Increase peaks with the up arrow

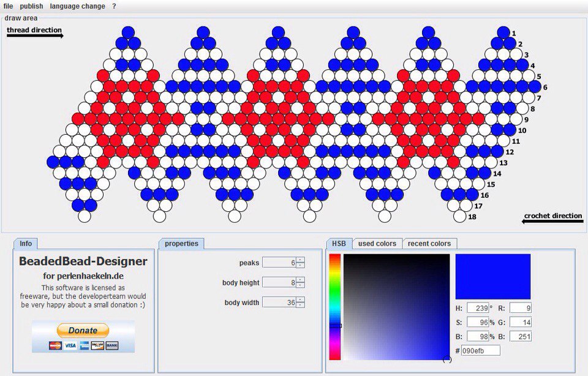(300, 260)
